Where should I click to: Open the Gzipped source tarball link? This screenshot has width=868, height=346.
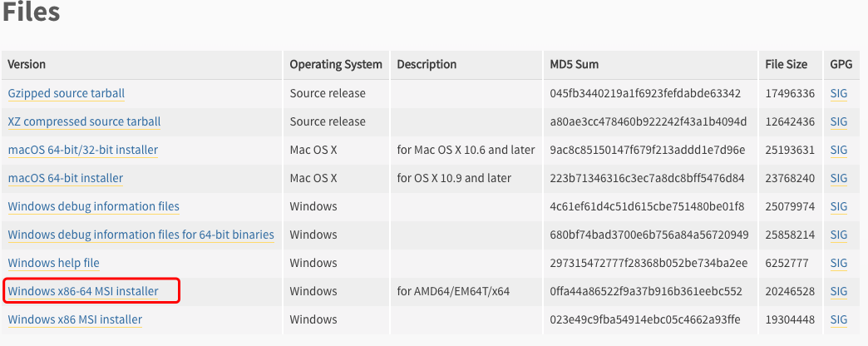click(67, 93)
